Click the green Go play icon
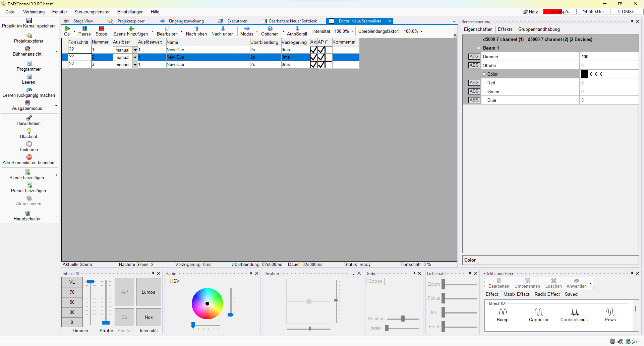This screenshot has width=644, height=346. tap(67, 29)
